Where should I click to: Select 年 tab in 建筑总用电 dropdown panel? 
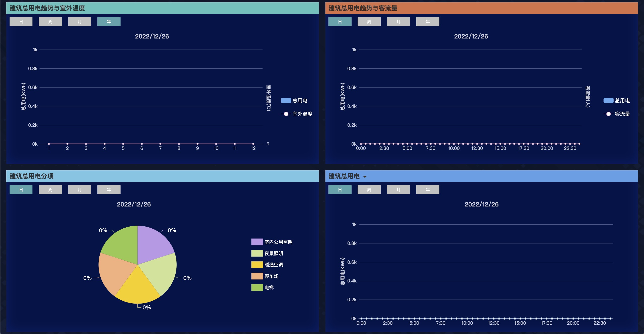pyautogui.click(x=428, y=190)
